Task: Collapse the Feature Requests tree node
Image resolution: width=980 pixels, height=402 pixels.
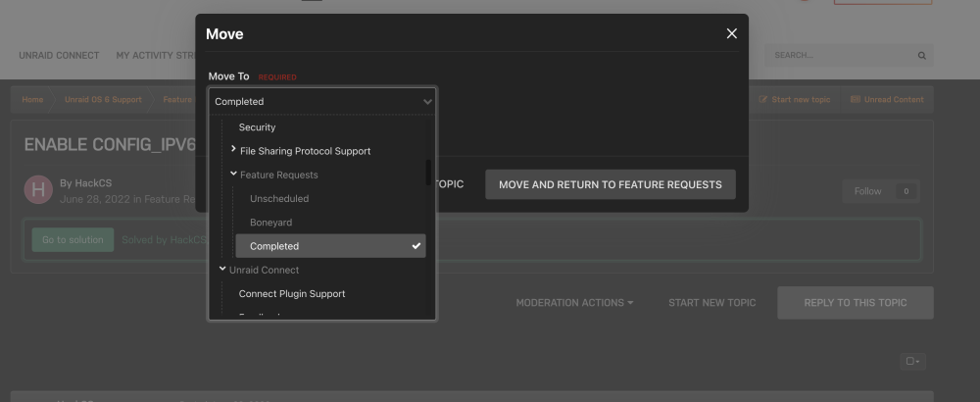Action: pos(233,174)
